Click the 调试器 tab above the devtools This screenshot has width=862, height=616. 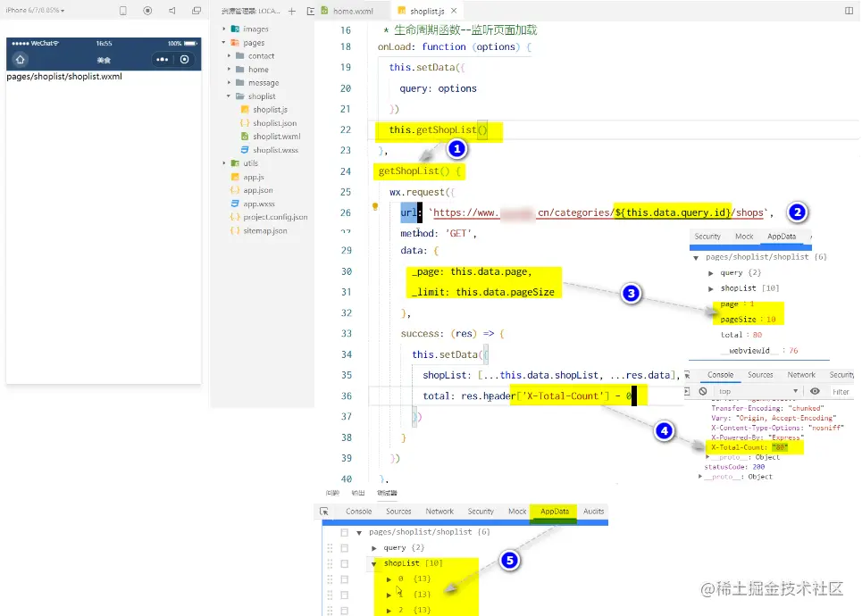387,493
